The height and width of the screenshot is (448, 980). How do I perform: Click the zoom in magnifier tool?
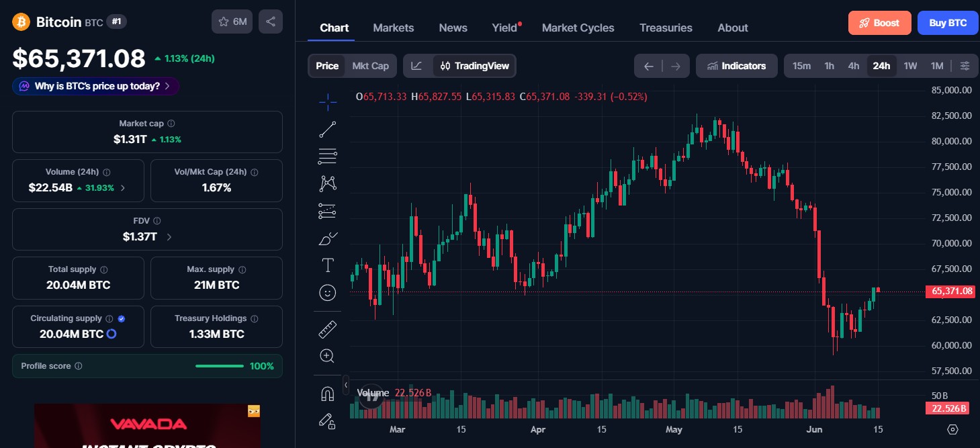pyautogui.click(x=328, y=356)
